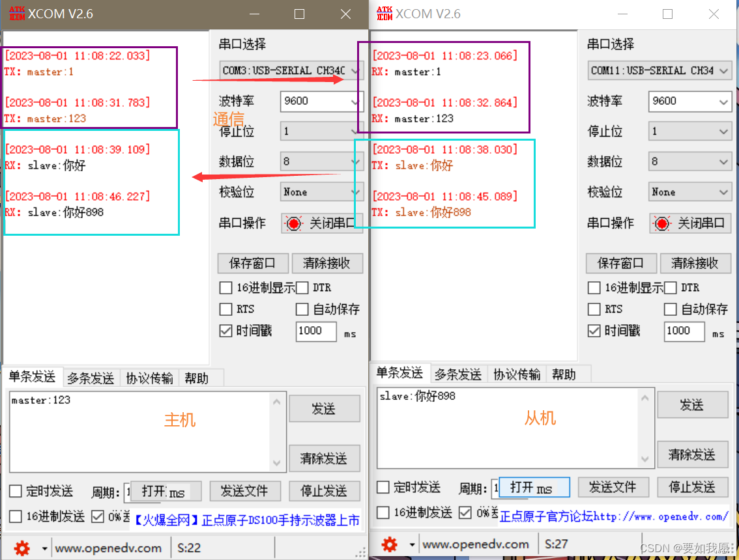Open settings gear in master window status bar
739x560 pixels.
click(22, 548)
